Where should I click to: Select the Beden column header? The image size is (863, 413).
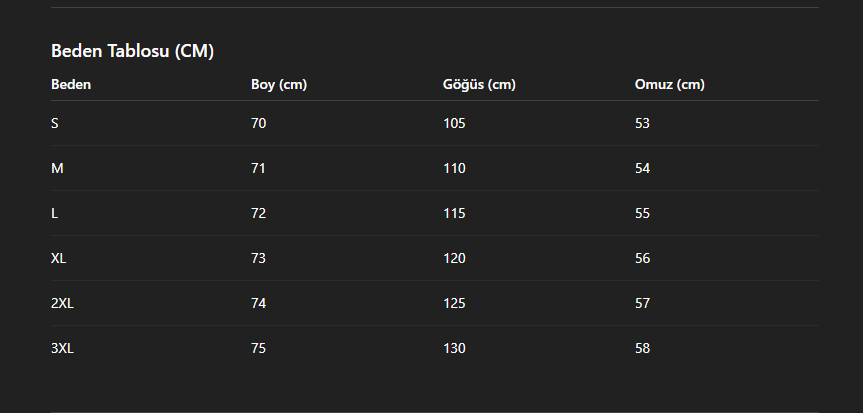71,84
